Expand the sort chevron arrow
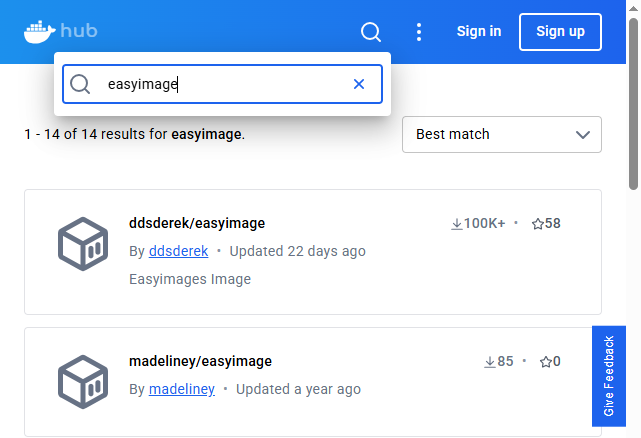This screenshot has width=641, height=438. 583,135
